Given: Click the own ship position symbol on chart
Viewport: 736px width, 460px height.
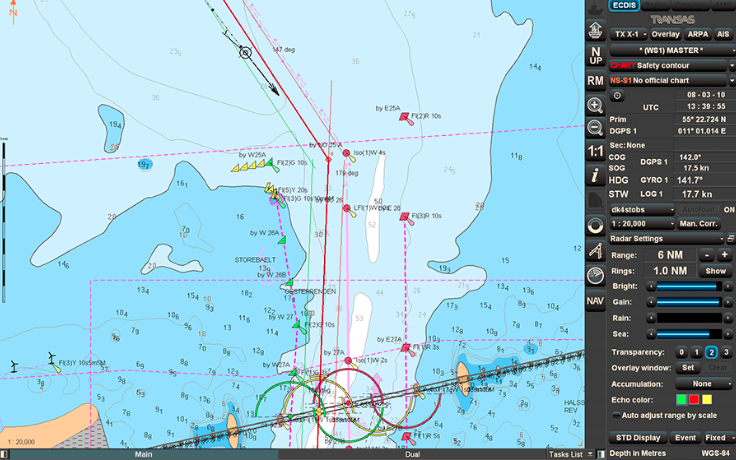Looking at the screenshot, I should coord(245,52).
